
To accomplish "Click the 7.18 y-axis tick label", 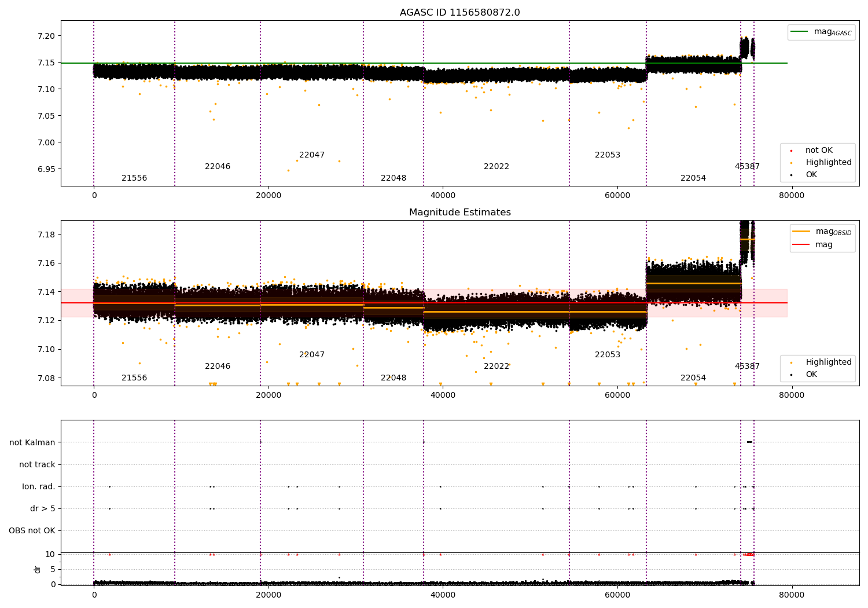I will click(47, 235).
